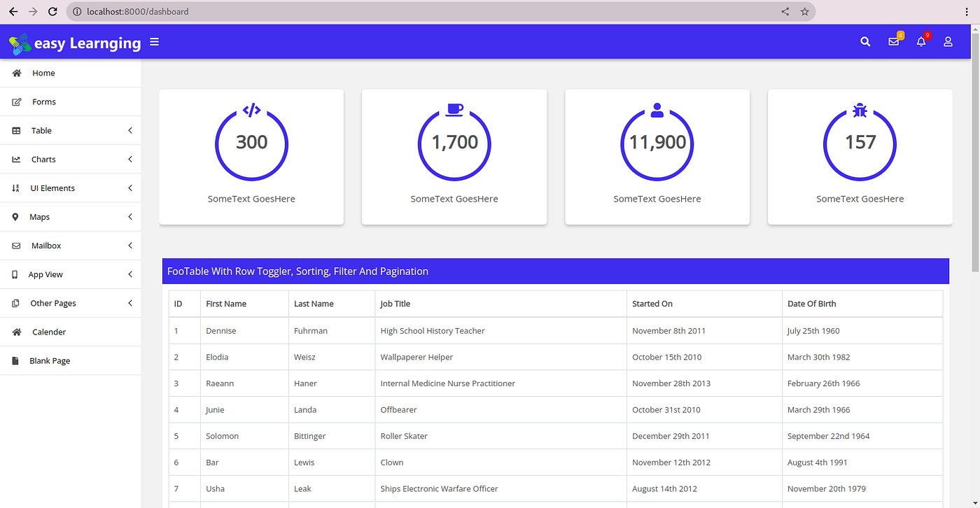The width and height of the screenshot is (980, 508).
Task: Sort table by Last Name header
Action: (332, 304)
